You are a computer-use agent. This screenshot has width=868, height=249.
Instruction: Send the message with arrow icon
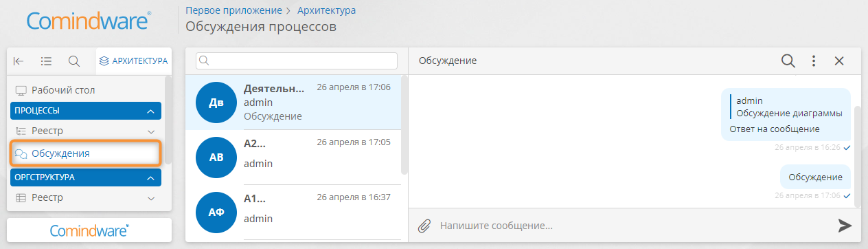[x=845, y=225]
